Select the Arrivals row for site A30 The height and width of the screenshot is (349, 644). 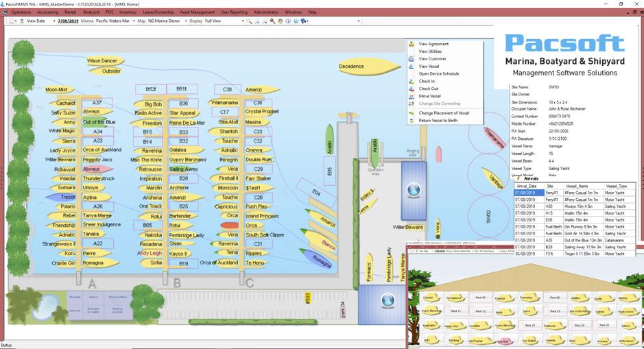click(575, 206)
